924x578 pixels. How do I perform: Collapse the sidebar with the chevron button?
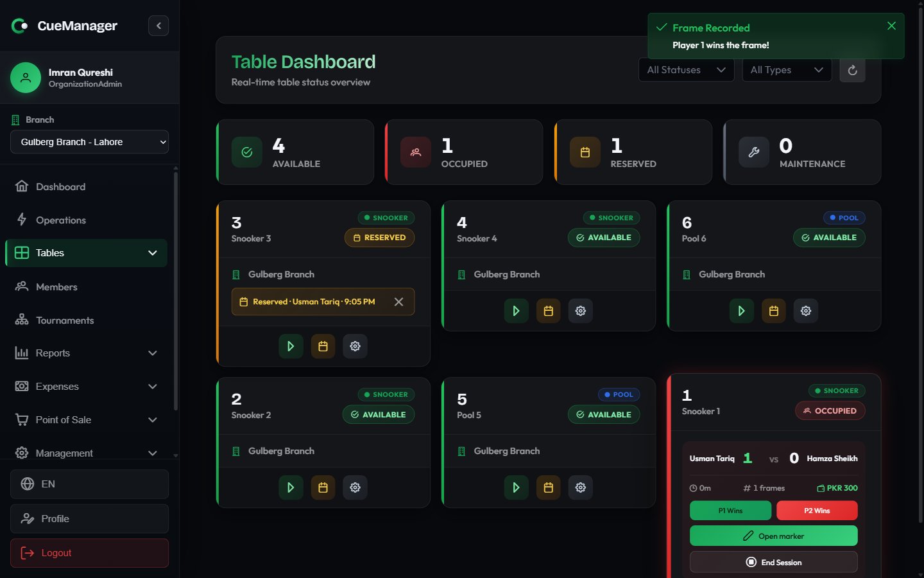pos(158,26)
